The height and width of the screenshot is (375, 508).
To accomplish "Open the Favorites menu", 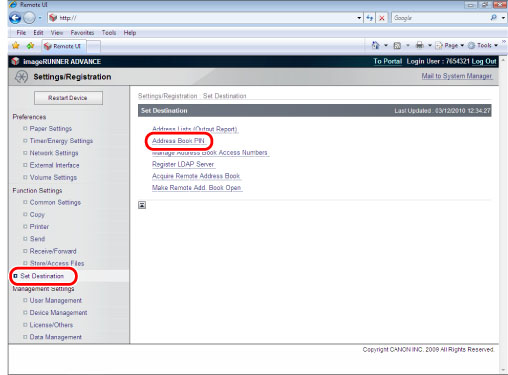I will coord(82,33).
